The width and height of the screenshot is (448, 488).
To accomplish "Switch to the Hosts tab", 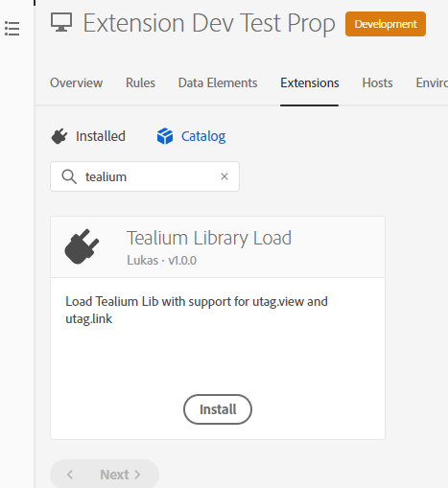I will [377, 83].
